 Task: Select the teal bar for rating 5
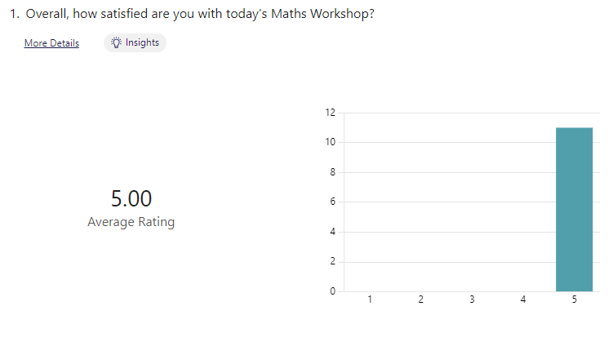tap(575, 210)
